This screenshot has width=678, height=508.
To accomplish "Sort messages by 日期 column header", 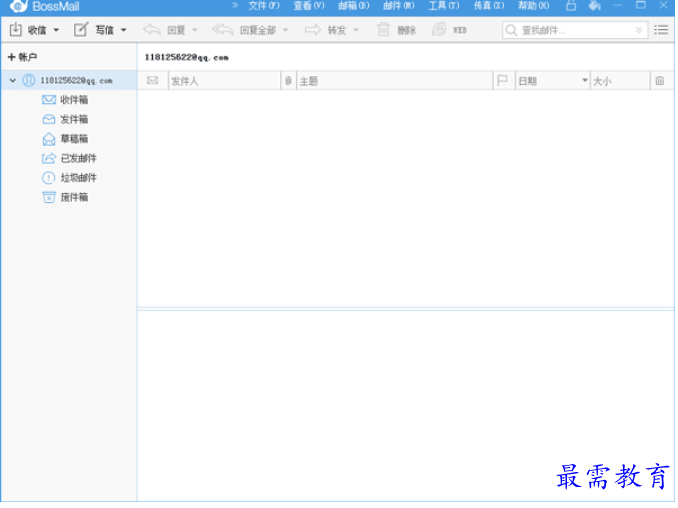I will point(550,81).
